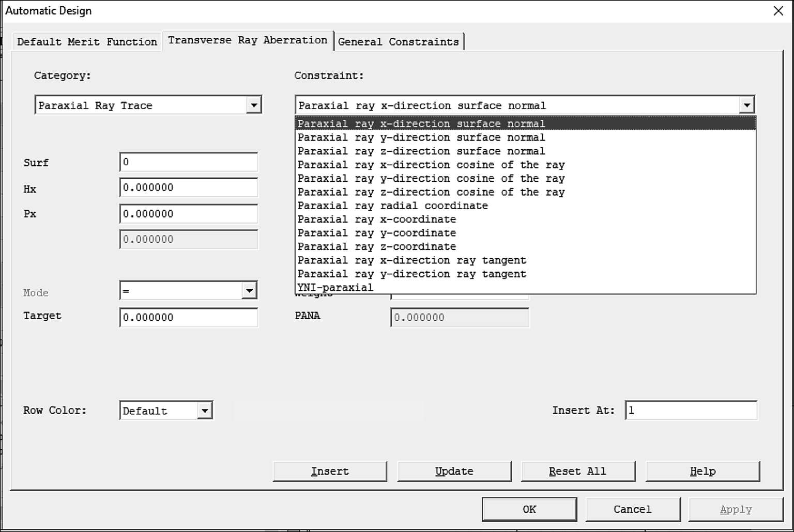Select Paraxial ray y-direction surface normal
Viewport: 794px width, 532px height.
coord(421,137)
